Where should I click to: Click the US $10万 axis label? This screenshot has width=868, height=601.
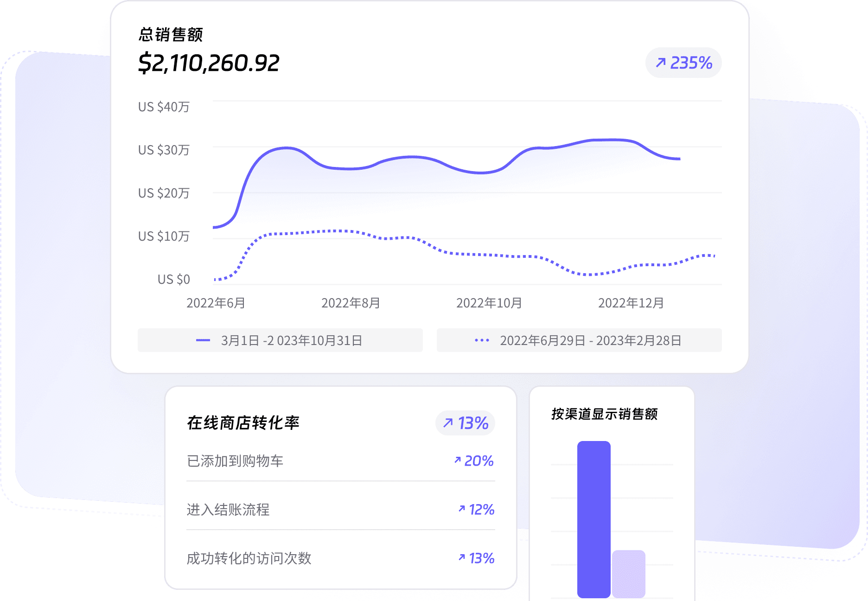[164, 237]
